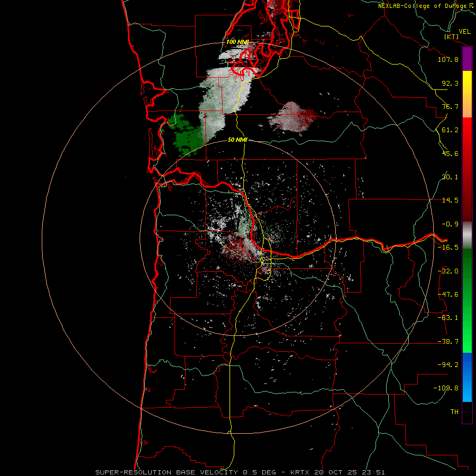Click the -47.6 legend value

click(x=448, y=295)
